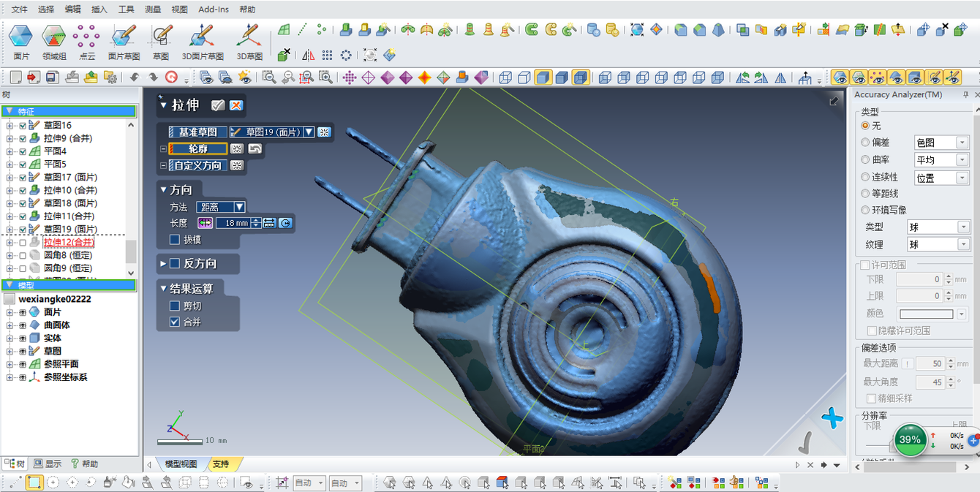Select the 环境写像 radio button
Image resolution: width=980 pixels, height=492 pixels.
pos(865,210)
